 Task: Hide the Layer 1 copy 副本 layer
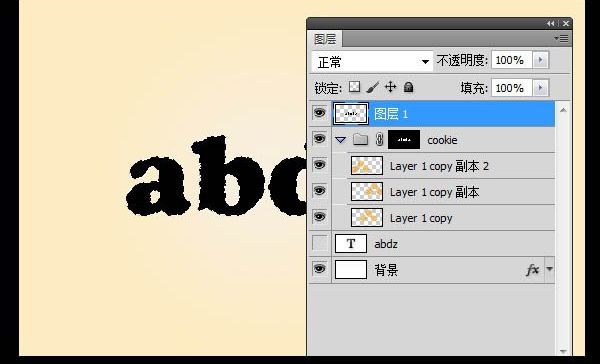point(320,191)
